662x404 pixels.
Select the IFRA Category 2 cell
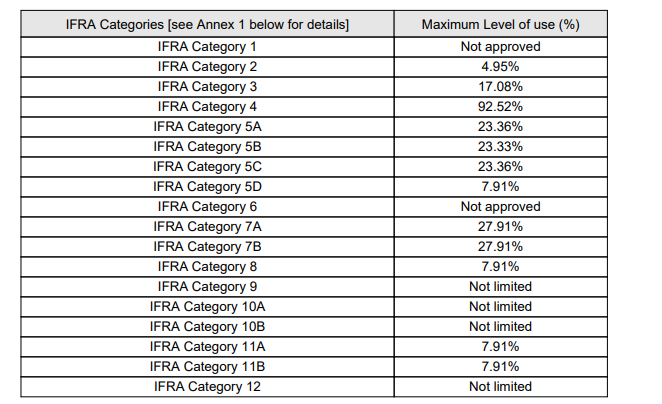tap(207, 67)
